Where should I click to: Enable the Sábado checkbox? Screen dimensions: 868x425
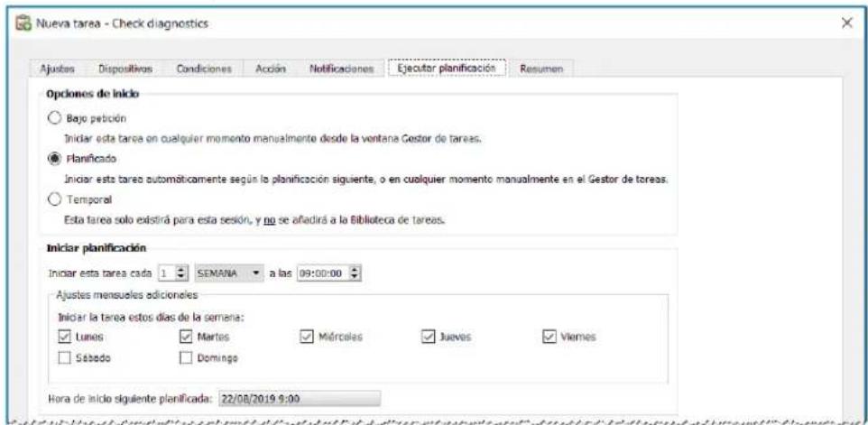pos(64,358)
